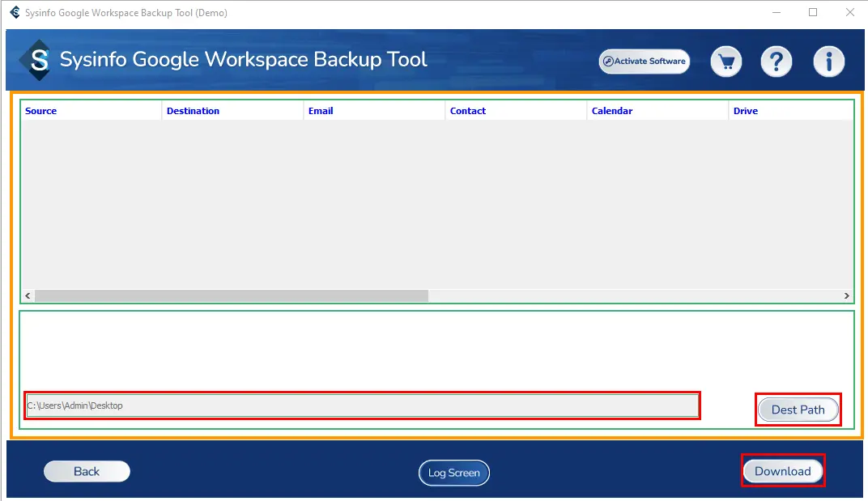Click the Destination column header
The image size is (868, 501).
(232, 111)
